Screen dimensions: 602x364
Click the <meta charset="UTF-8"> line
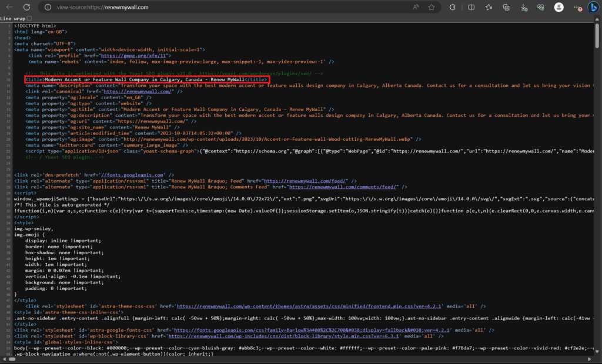point(45,43)
